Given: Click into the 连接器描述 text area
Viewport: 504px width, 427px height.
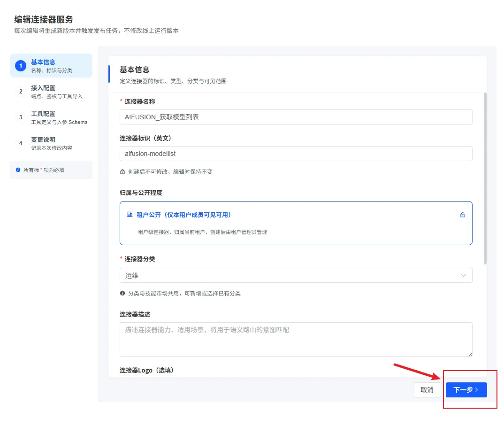Looking at the screenshot, I should (x=296, y=339).
